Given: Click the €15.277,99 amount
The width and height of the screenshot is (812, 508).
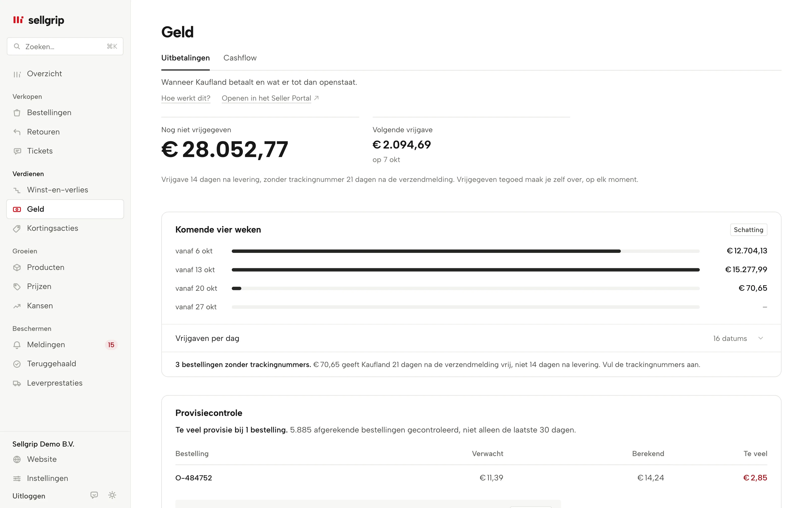Looking at the screenshot, I should [746, 269].
